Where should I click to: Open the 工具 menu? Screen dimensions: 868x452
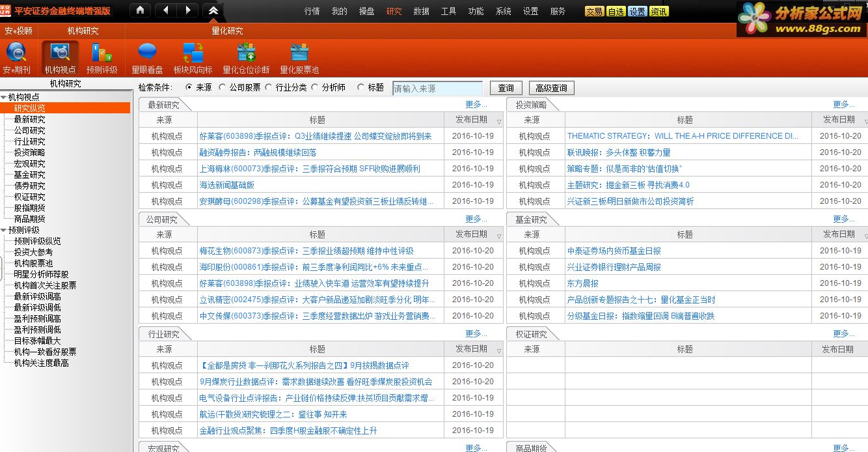[x=449, y=11]
